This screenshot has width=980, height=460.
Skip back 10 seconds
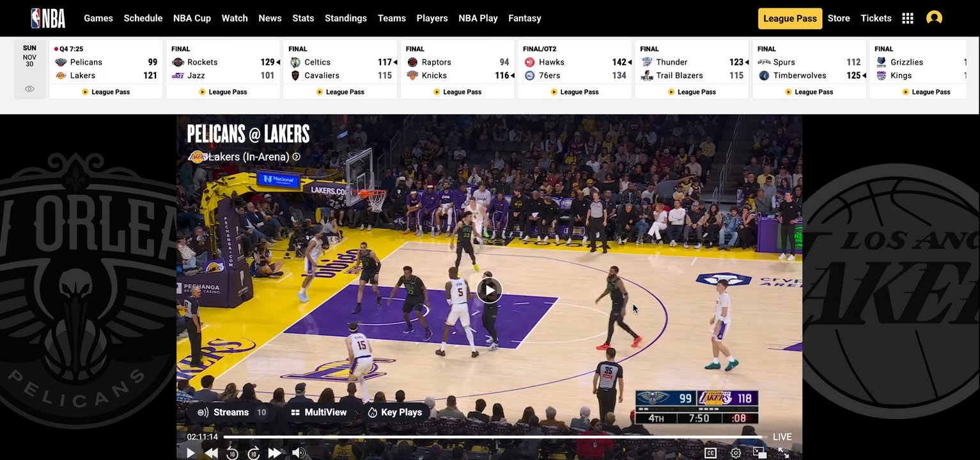[x=232, y=453]
